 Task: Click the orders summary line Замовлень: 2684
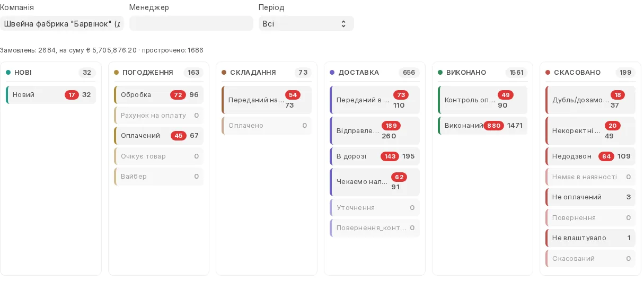coord(102,50)
